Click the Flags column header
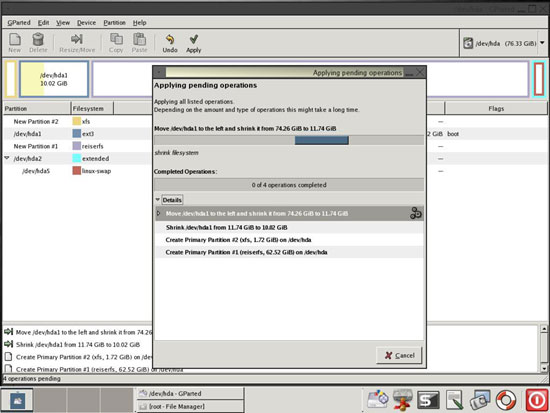Viewport: 550px width, 413px height. pos(496,108)
